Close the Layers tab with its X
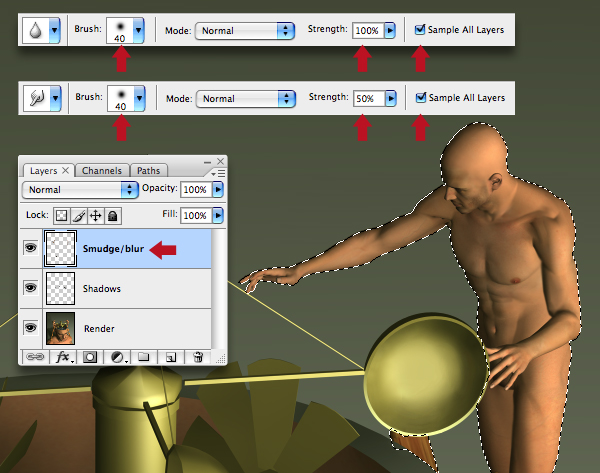Viewport: 600px width, 473px height. [66, 170]
